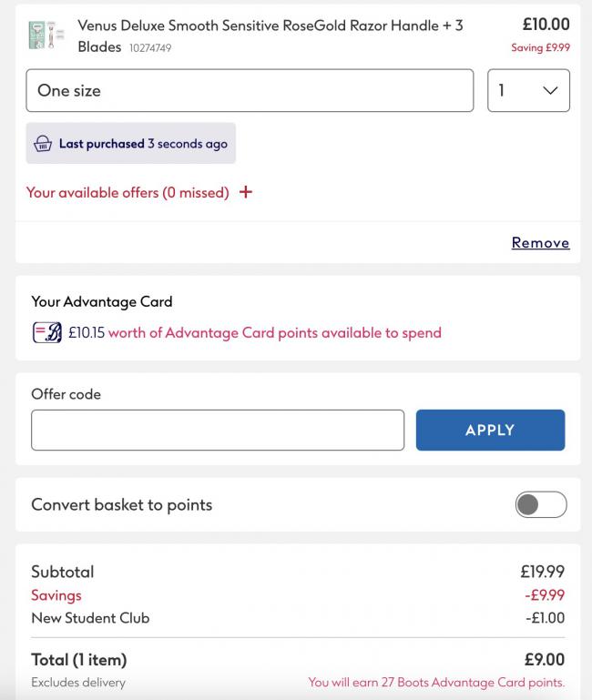This screenshot has height=700, width=592.
Task: Click the quantity dropdown chevron arrow
Action: click(x=550, y=91)
